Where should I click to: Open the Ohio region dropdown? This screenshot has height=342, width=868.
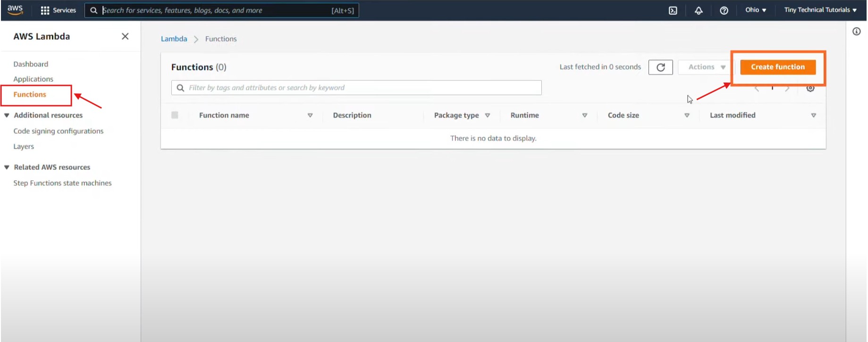tap(755, 10)
